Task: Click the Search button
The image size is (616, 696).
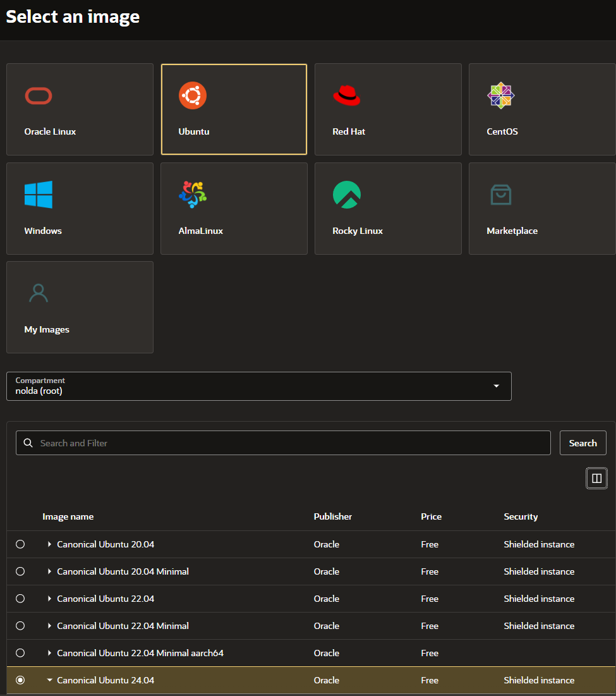Action: coord(583,443)
